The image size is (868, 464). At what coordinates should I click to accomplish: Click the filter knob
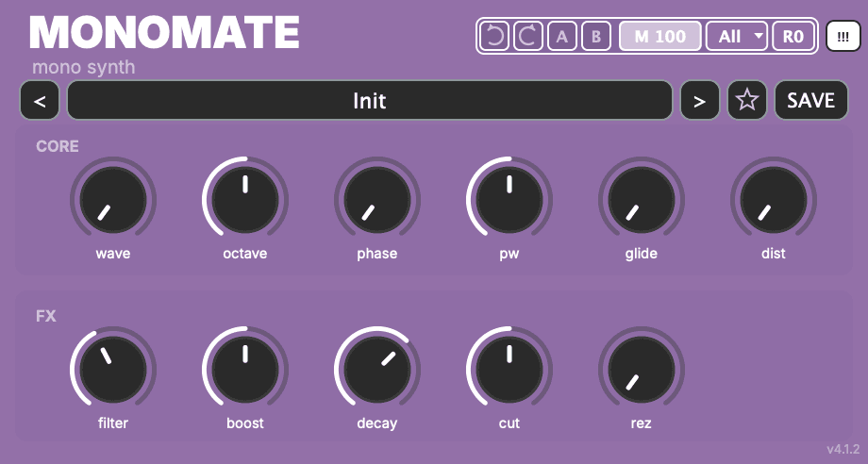113,370
